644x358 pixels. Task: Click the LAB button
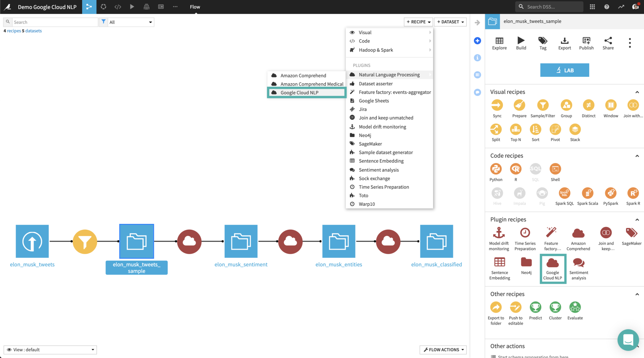(564, 70)
